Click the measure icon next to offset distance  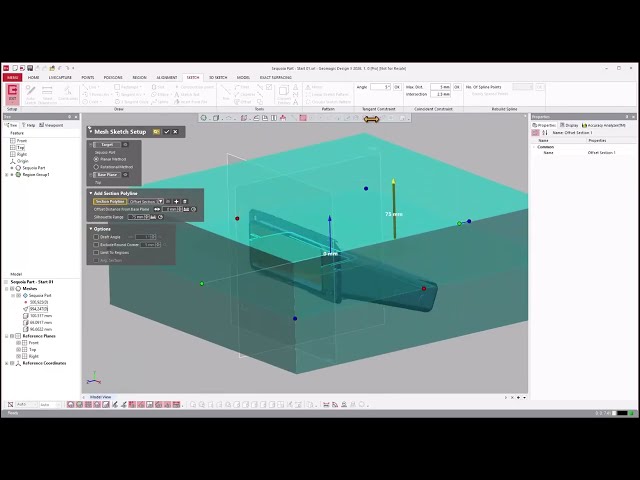tap(187, 209)
